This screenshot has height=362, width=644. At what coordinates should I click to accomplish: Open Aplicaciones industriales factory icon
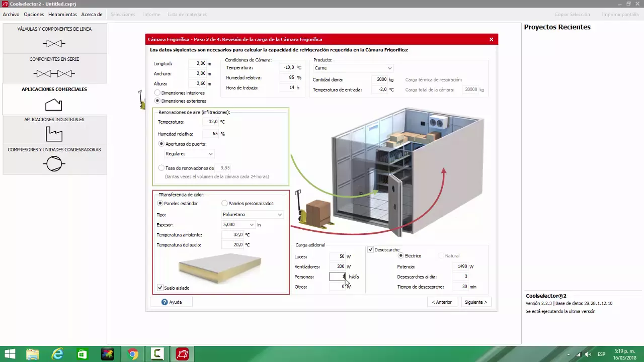(54, 134)
